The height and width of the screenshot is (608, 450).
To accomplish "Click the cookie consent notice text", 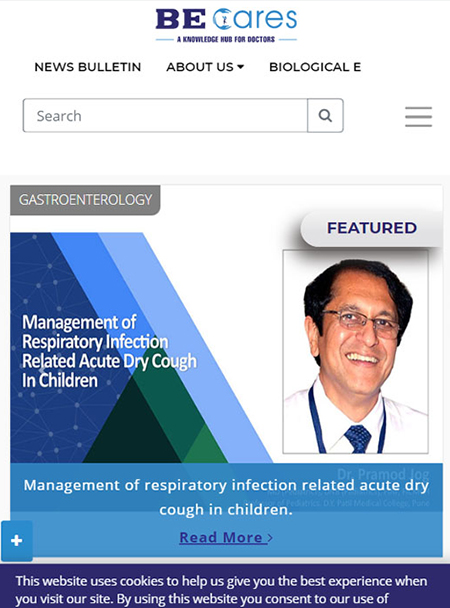I will coord(221,590).
